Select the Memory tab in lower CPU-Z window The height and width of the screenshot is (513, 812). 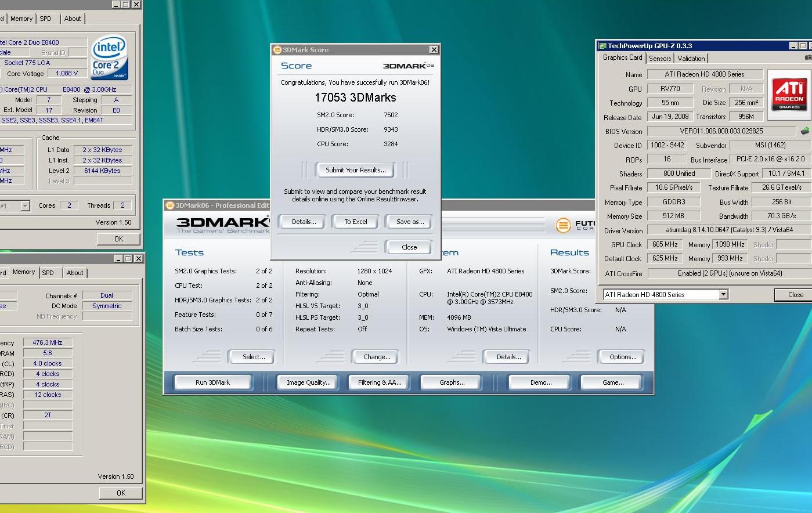[24, 272]
